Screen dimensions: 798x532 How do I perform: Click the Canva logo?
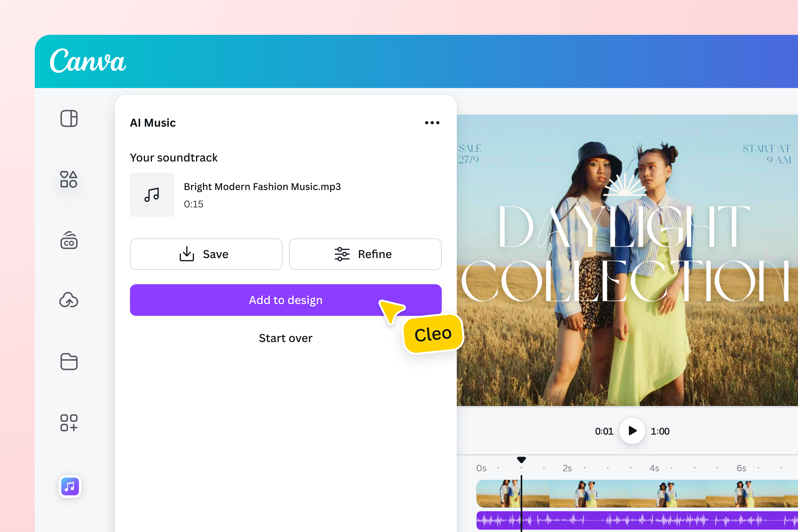[88, 61]
